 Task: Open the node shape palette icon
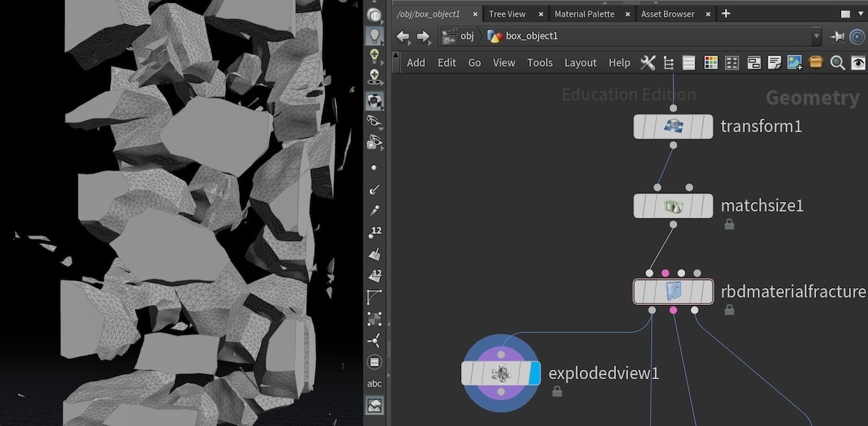731,63
